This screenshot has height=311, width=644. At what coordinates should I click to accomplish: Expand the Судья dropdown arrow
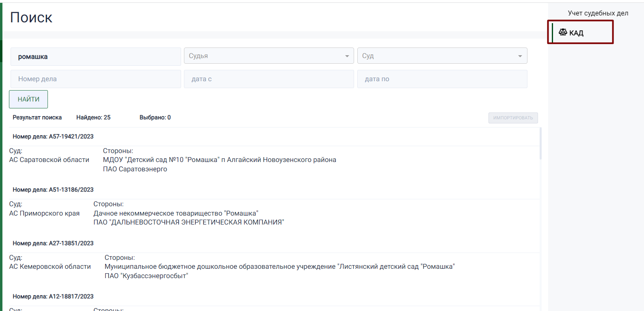click(347, 56)
